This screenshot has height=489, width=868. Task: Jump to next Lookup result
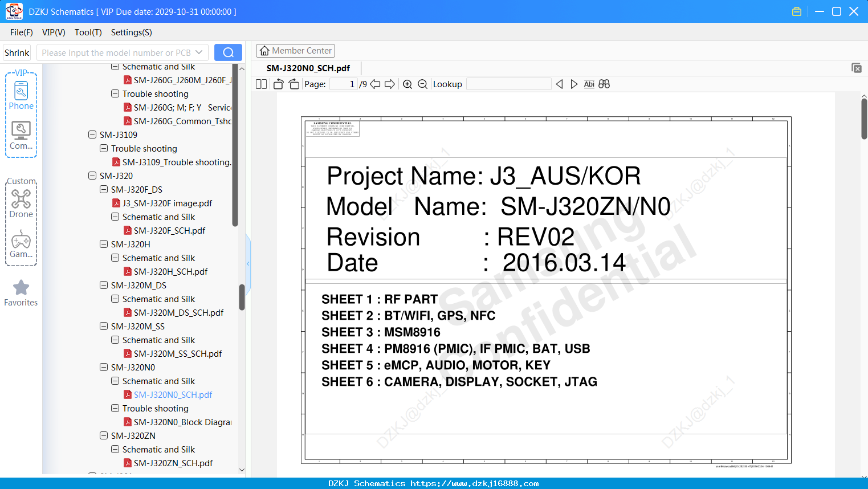click(574, 84)
